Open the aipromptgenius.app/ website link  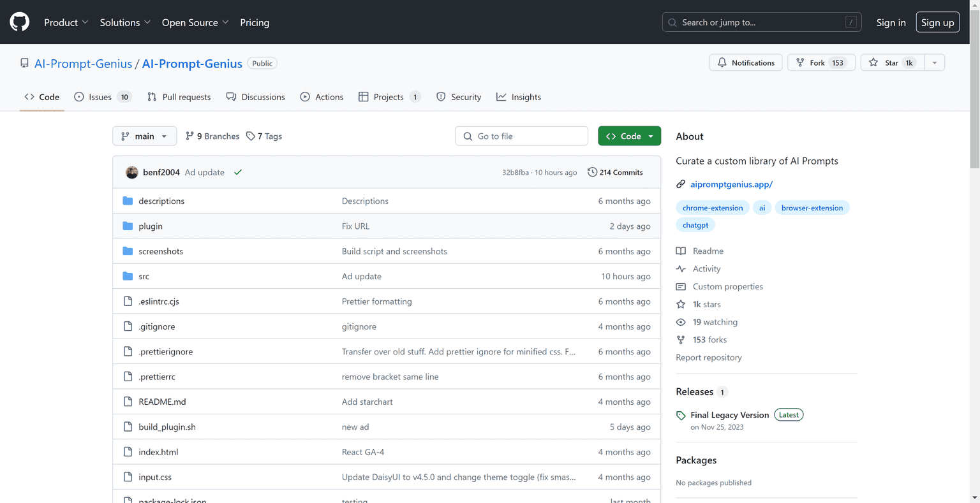click(731, 184)
